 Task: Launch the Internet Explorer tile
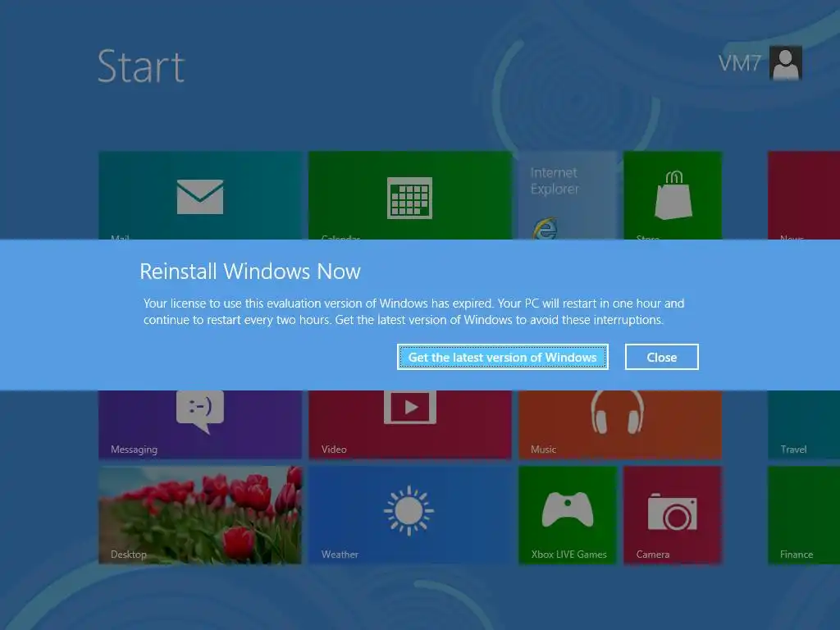tap(568, 195)
